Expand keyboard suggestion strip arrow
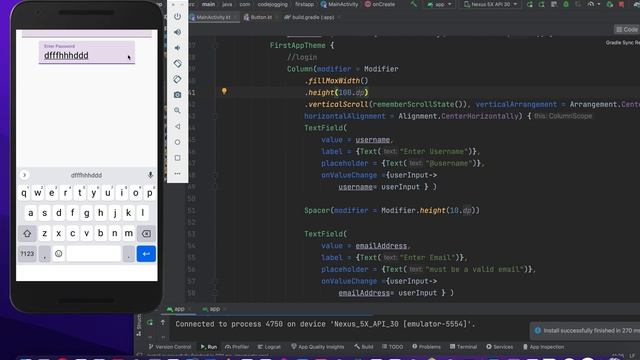Image resolution: width=640 pixels, height=360 pixels. tap(24, 175)
